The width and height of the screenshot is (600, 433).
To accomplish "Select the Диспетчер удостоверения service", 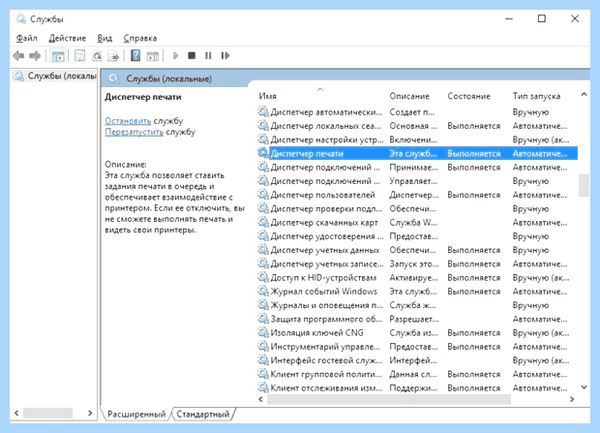I will pos(417,236).
